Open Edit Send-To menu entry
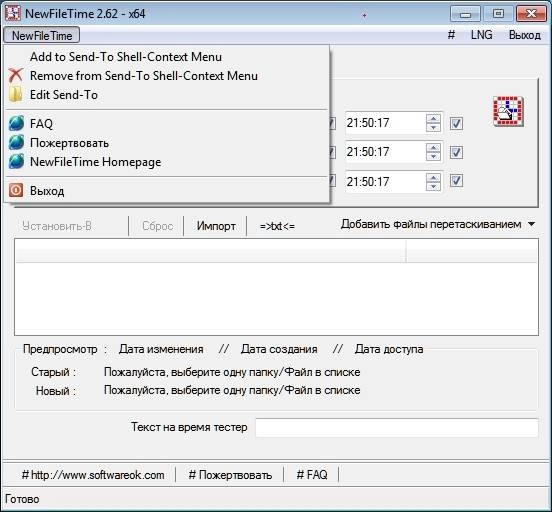 167,95
